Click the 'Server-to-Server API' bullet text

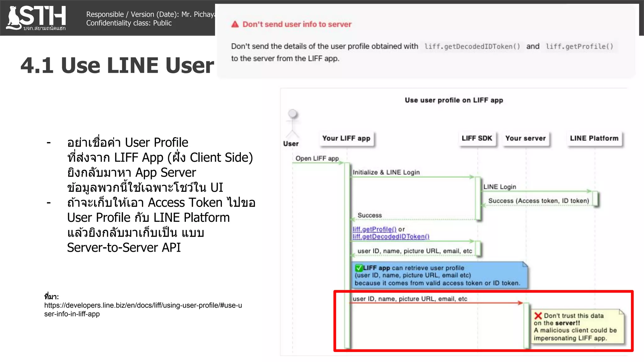[x=124, y=248]
